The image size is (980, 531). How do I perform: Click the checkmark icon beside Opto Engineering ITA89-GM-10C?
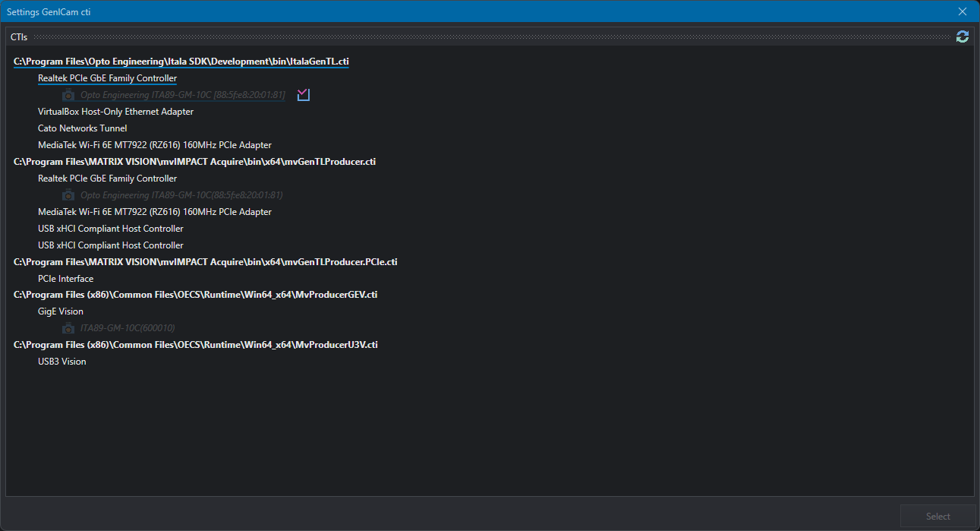[x=304, y=95]
